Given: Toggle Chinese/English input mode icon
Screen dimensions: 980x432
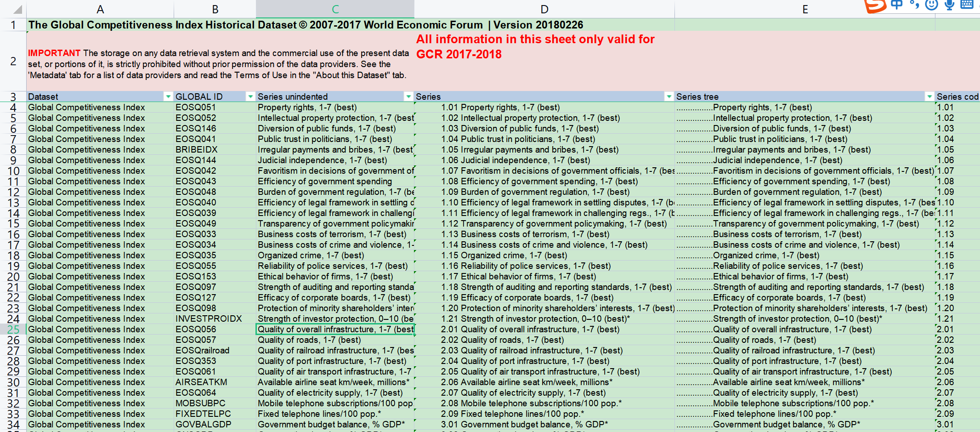Looking at the screenshot, I should (x=896, y=5).
